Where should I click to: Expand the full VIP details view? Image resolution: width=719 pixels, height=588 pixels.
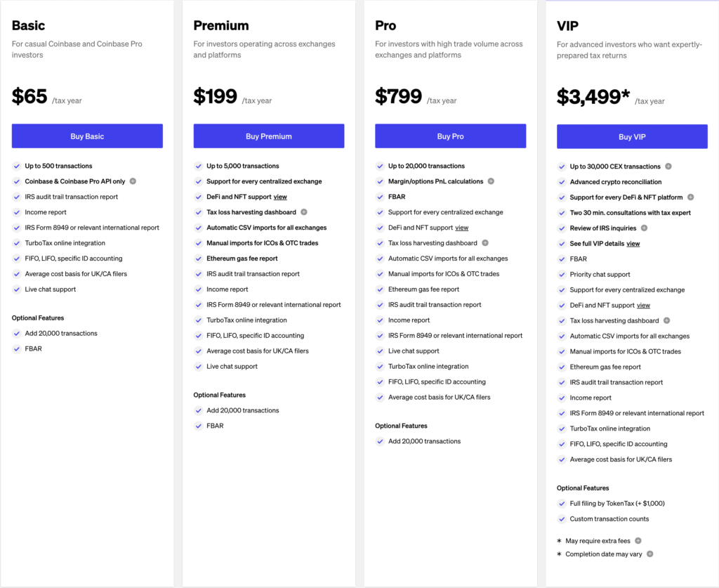tap(633, 244)
